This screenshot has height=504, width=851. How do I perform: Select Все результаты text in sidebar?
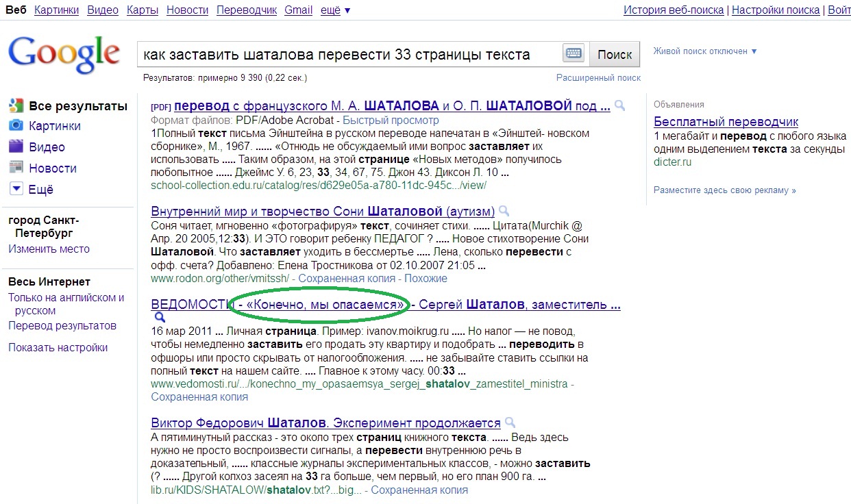point(78,106)
